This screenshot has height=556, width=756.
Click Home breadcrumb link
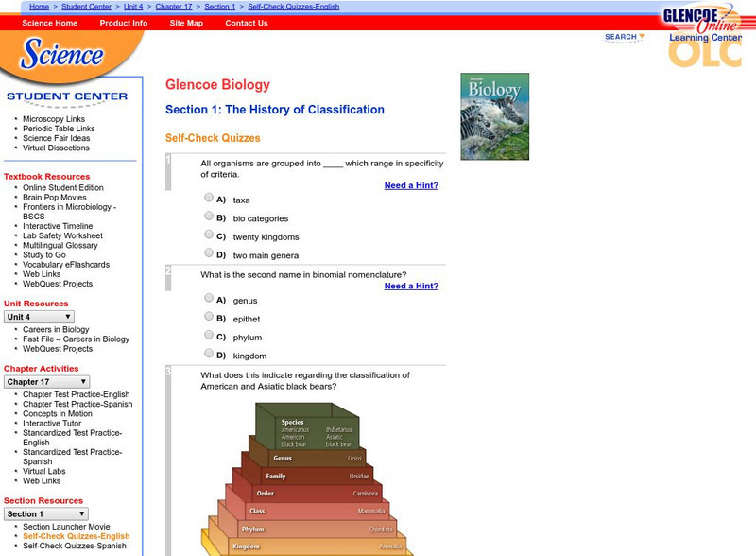39,7
